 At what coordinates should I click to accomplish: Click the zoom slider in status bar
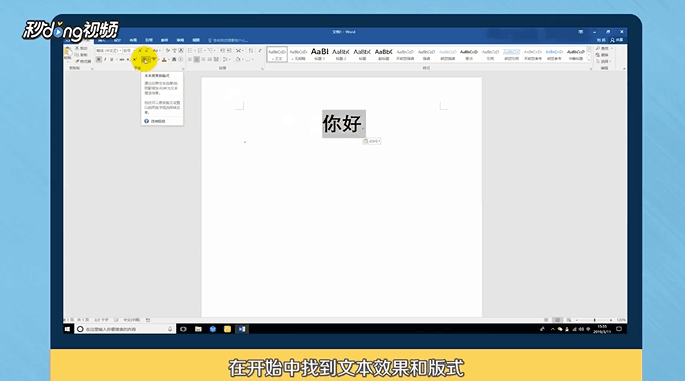click(594, 320)
